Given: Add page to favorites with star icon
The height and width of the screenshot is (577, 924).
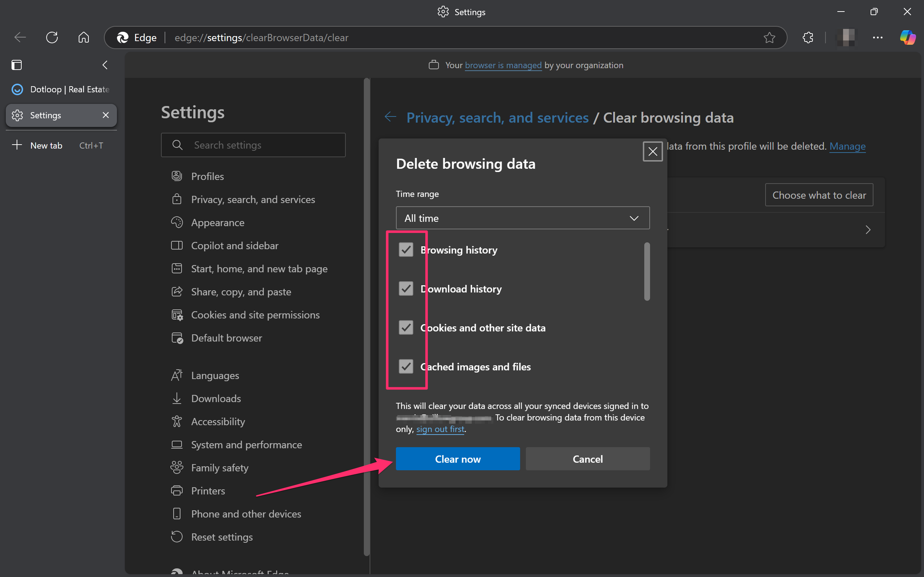Looking at the screenshot, I should pos(769,38).
